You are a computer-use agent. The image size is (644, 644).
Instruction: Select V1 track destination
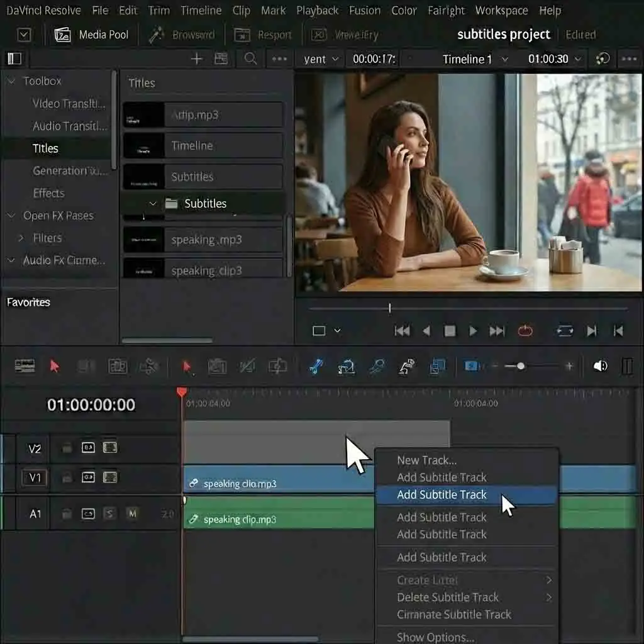(x=35, y=478)
